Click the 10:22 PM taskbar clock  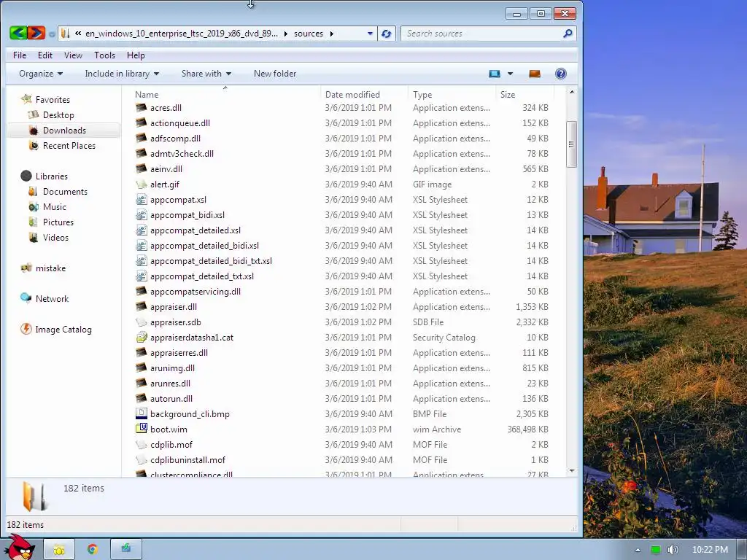[x=710, y=550]
